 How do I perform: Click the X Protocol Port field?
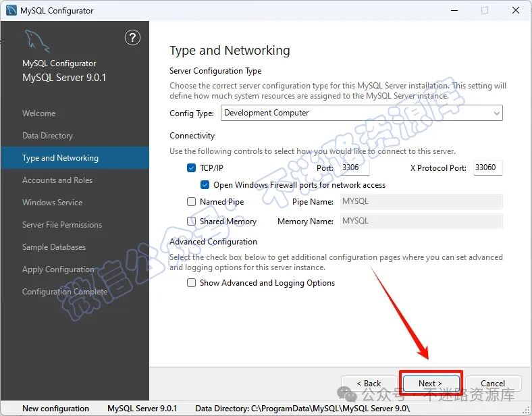pyautogui.click(x=488, y=167)
